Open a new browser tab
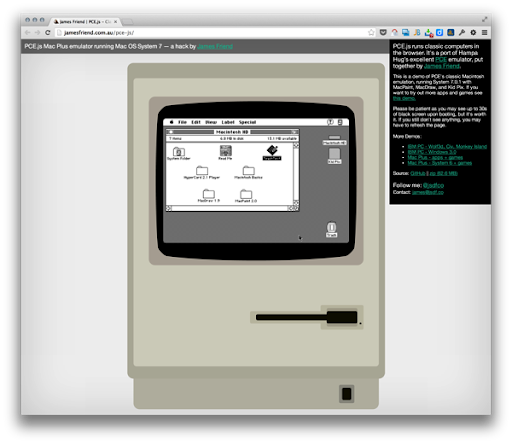The image size is (512, 444). (x=127, y=22)
